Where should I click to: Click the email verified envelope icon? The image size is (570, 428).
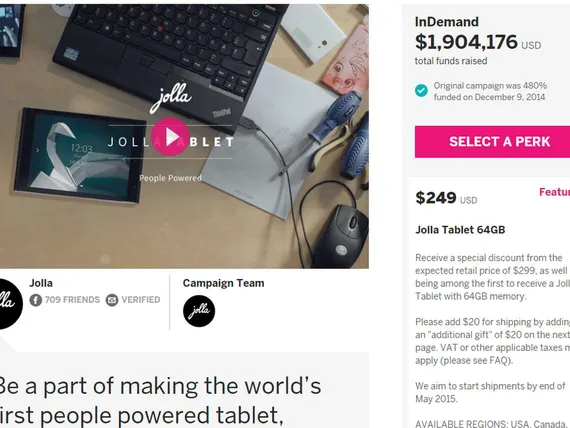click(112, 300)
